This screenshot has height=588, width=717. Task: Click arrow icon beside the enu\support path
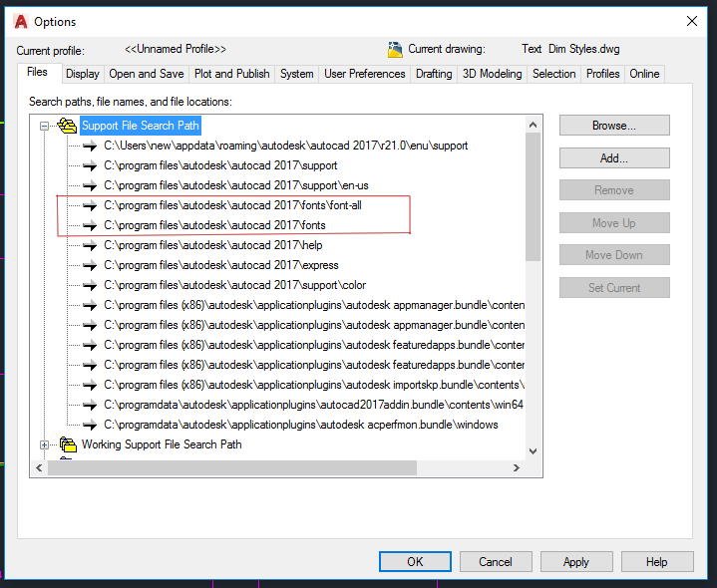click(x=90, y=146)
